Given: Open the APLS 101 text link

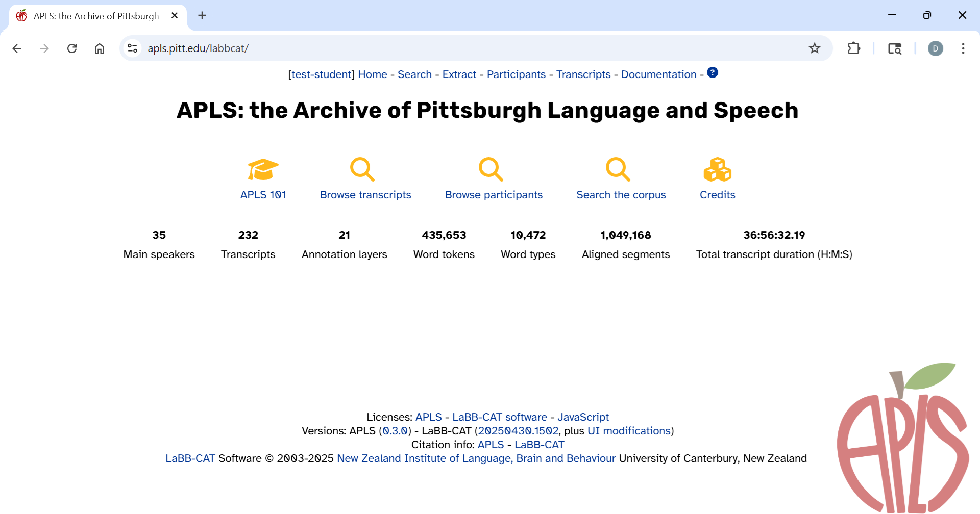Looking at the screenshot, I should 263,195.
